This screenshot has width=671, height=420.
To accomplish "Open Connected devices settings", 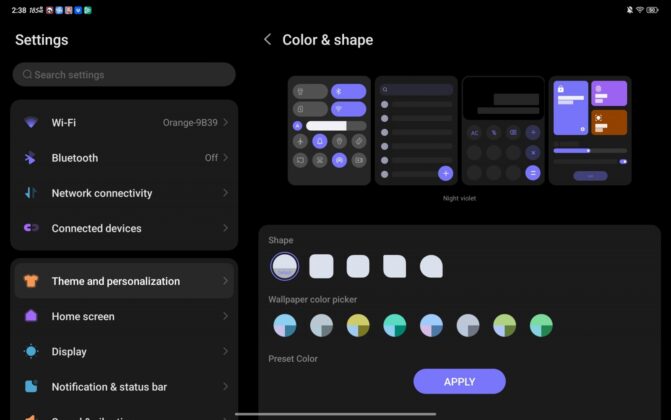I will point(124,228).
